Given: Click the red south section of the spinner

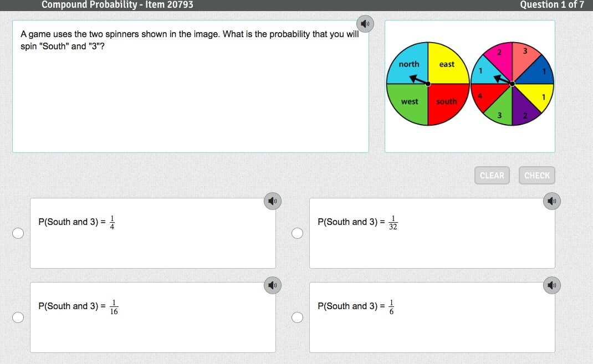Looking at the screenshot, I should pos(447,103).
